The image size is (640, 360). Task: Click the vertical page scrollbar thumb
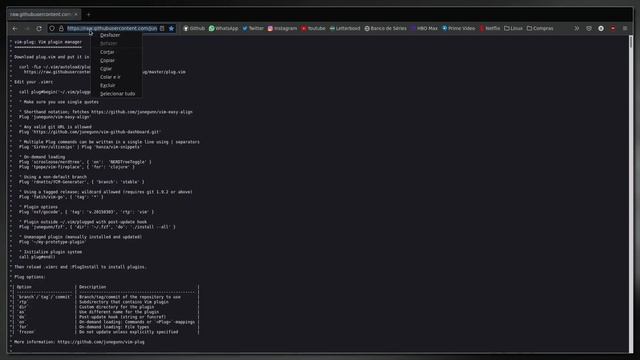(x=631, y=42)
